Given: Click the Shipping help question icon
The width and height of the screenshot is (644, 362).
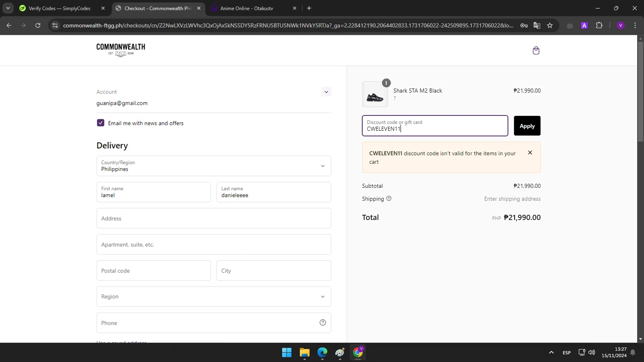Looking at the screenshot, I should coord(389,199).
